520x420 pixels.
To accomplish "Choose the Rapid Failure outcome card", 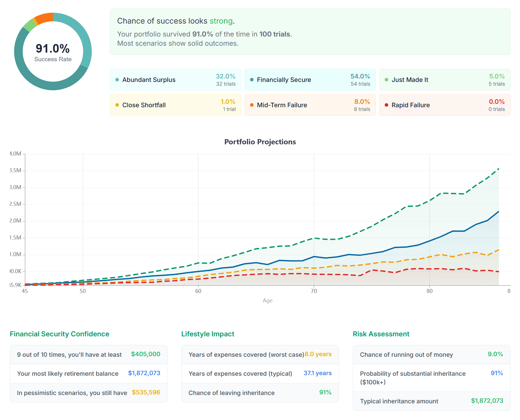I will pyautogui.click(x=444, y=105).
